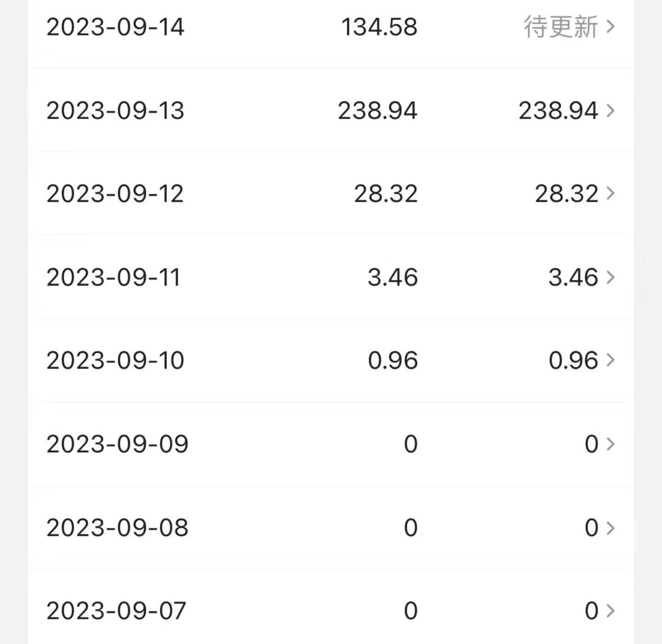Select the 2023-09-14 date label
Viewport: 662px width, 644px height.
[115, 27]
